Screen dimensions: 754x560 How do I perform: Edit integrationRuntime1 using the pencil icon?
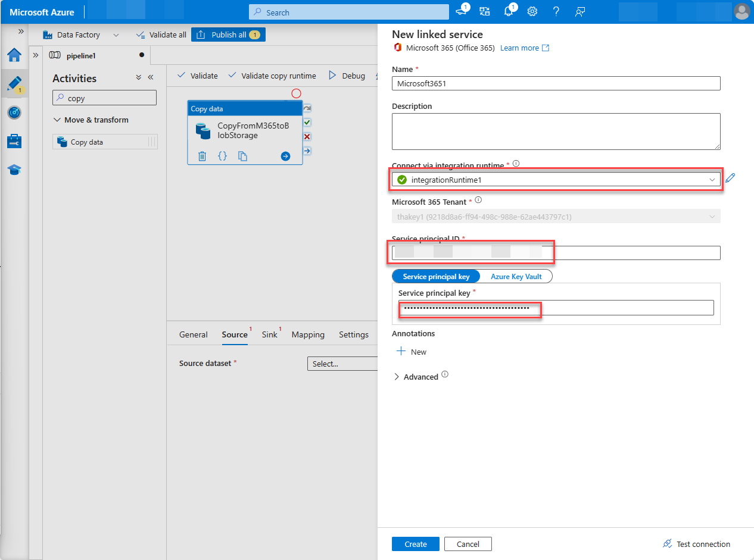pos(731,179)
